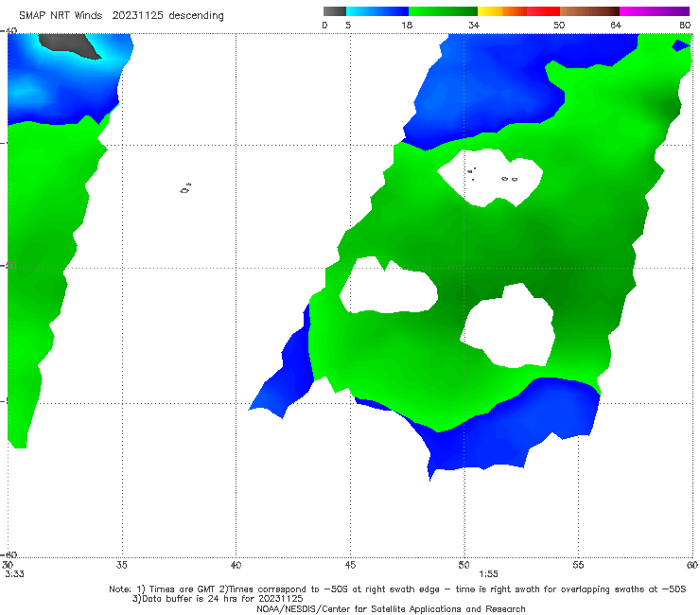The image size is (700, 615).
Task: Click the island outlines inside the white gap near longitude 51
Action: click(493, 175)
